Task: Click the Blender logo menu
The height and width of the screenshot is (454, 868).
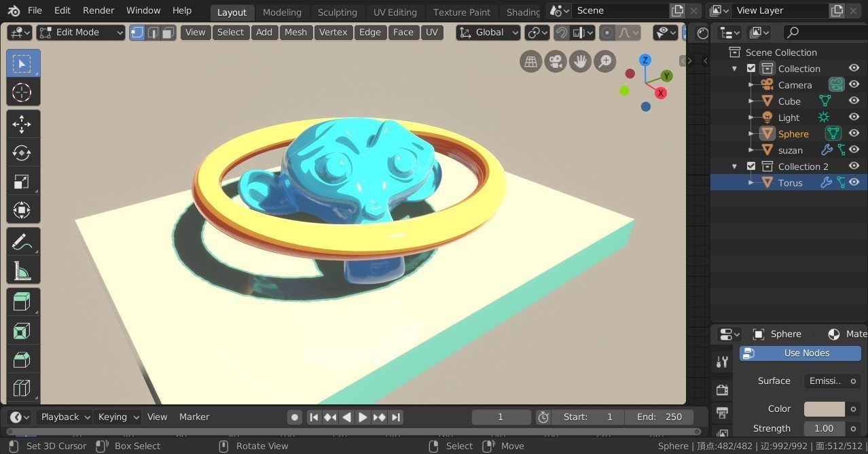Action: point(14,11)
